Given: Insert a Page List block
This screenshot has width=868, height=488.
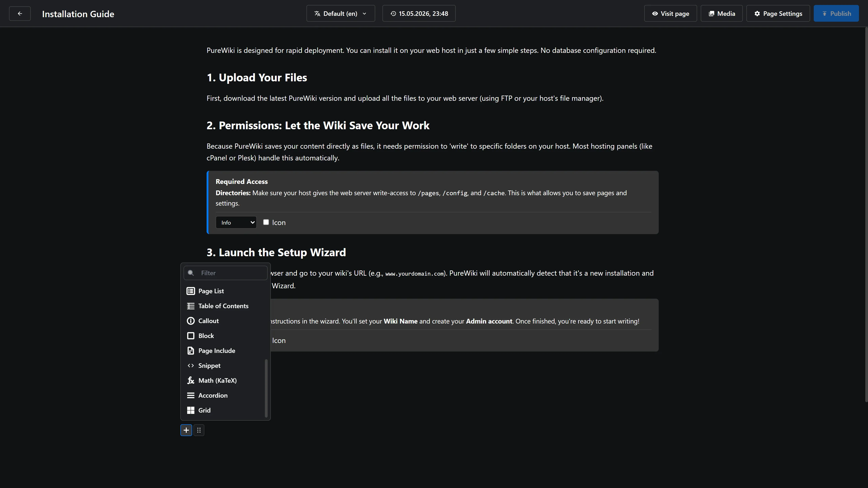Looking at the screenshot, I should pyautogui.click(x=225, y=291).
